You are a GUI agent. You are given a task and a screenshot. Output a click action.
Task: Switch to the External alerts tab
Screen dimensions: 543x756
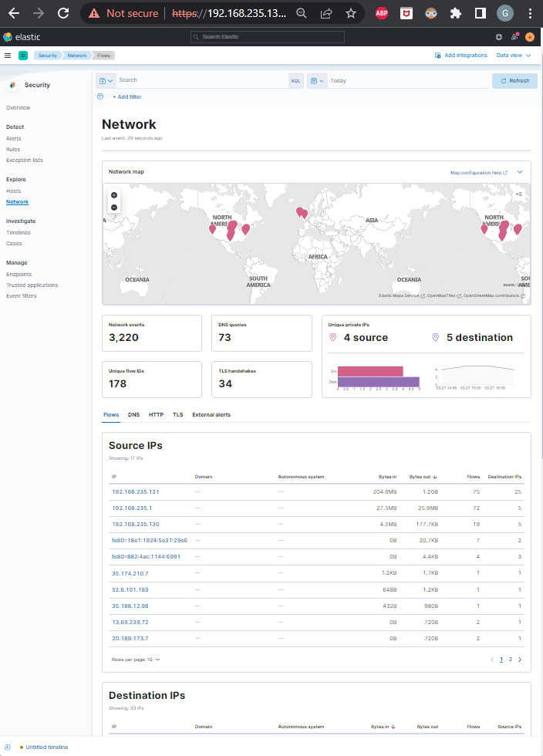[211, 414]
